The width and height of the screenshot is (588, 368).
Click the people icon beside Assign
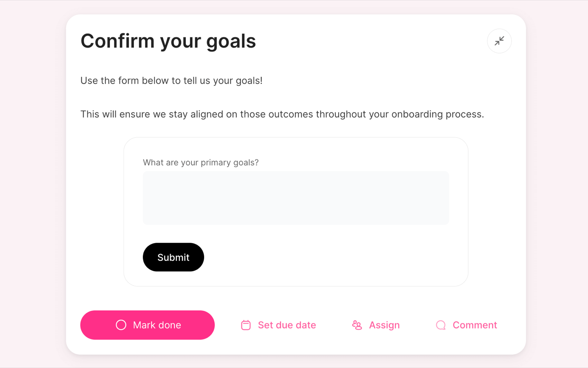tap(357, 325)
